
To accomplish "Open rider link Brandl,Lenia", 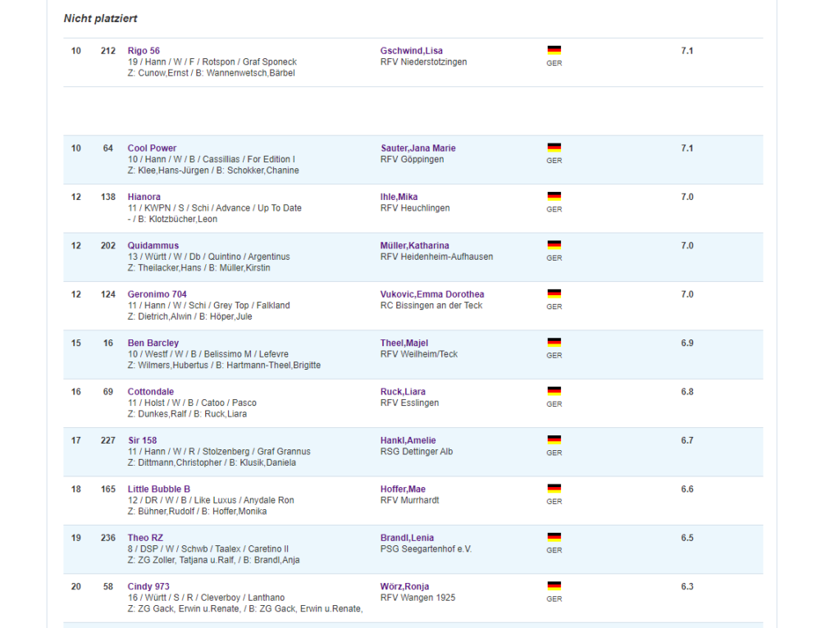I will point(407,538).
